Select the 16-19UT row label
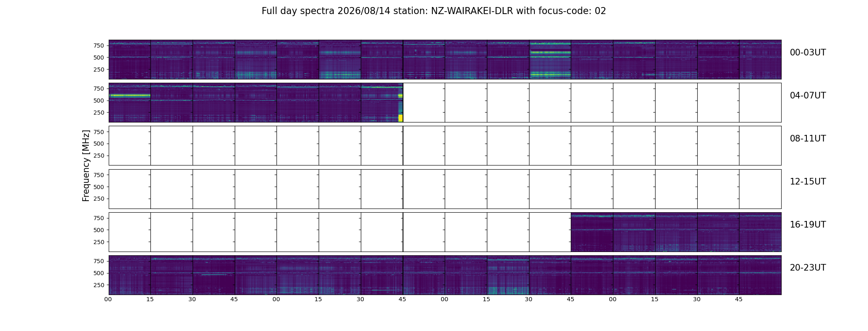Image resolution: width=868 pixels, height=331 pixels. (x=808, y=225)
